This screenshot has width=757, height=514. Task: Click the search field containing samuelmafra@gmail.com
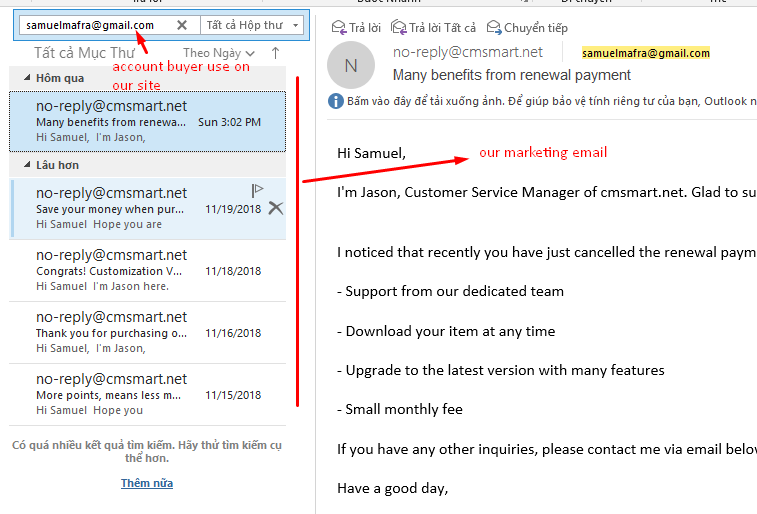95,25
